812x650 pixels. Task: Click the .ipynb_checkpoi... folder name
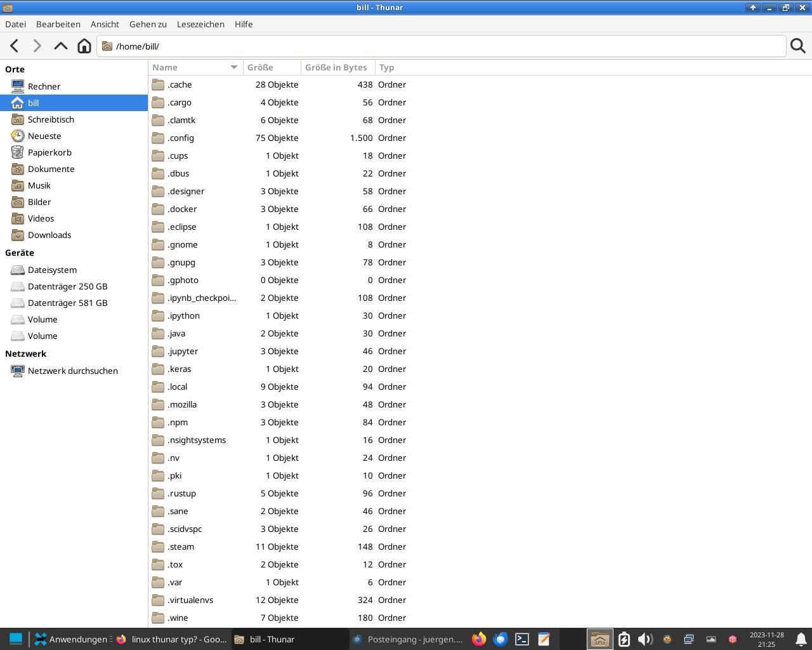[202, 298]
